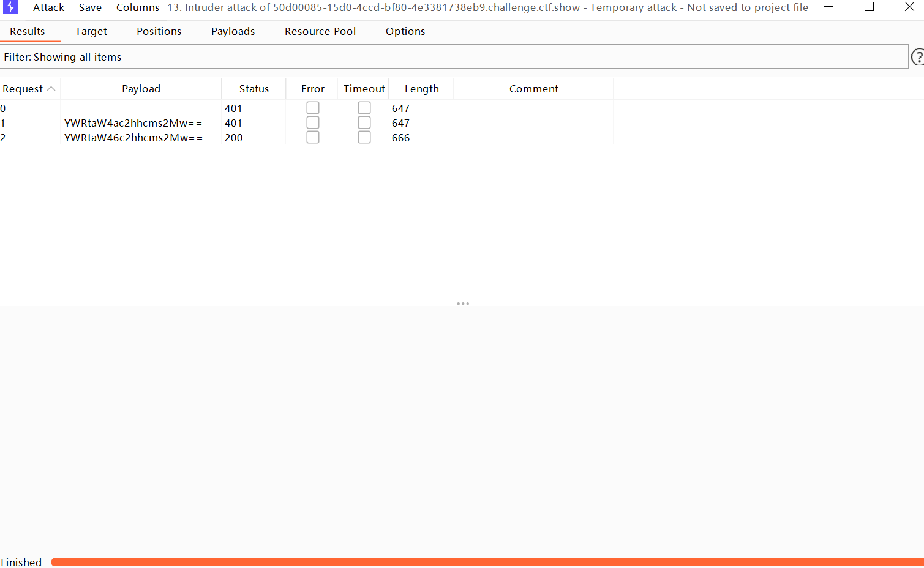Image resolution: width=924 pixels, height=568 pixels.
Task: Toggle the Timeout checkbox for request 1
Action: 364,122
